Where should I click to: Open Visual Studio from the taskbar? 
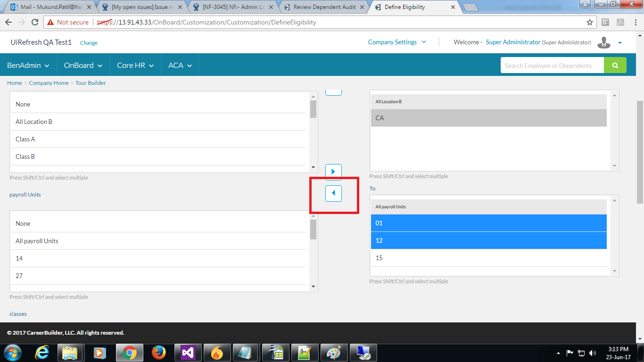188,353
